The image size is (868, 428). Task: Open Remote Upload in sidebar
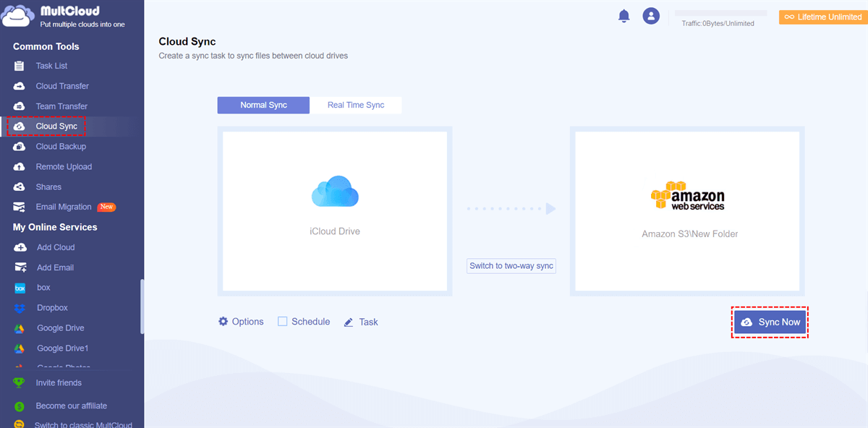coord(64,167)
